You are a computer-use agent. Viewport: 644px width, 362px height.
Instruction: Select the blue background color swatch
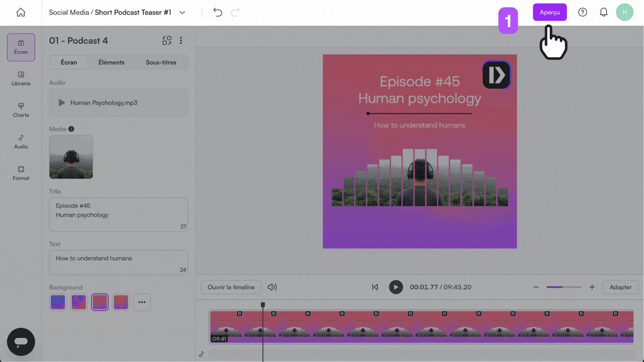pos(58,302)
